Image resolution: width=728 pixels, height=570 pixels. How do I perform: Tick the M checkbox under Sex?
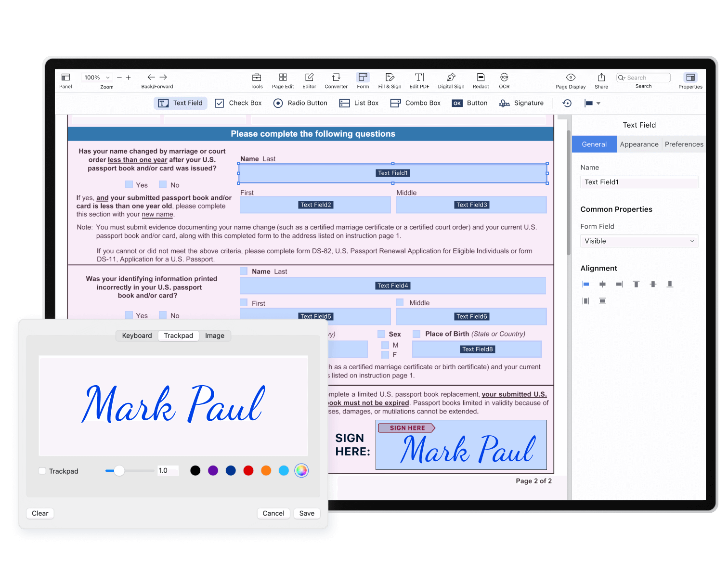(385, 345)
